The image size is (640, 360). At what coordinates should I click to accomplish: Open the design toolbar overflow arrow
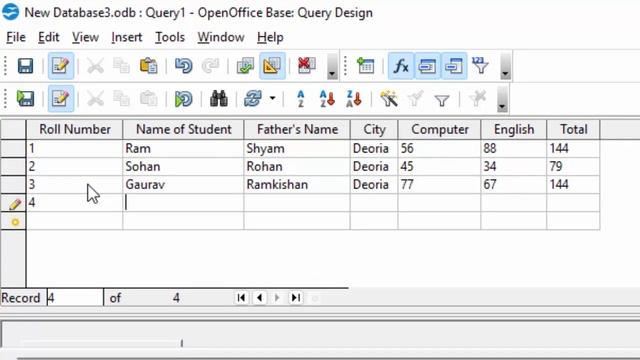[505, 66]
